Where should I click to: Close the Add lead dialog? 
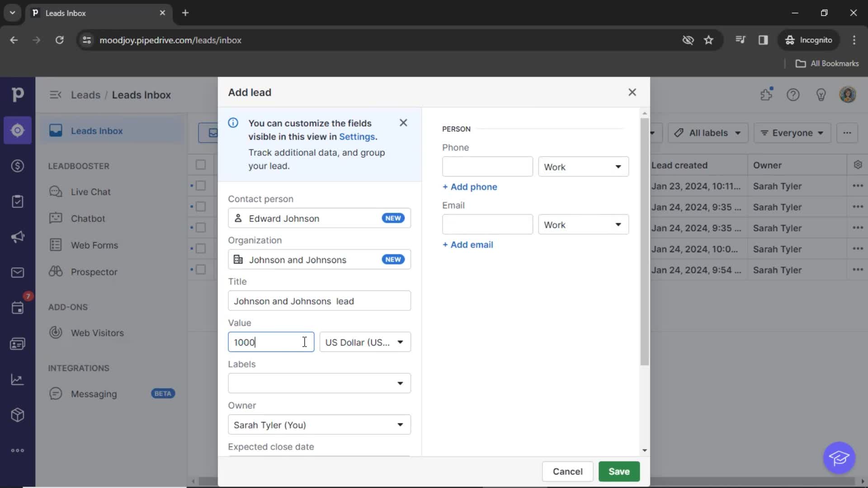[x=632, y=92]
